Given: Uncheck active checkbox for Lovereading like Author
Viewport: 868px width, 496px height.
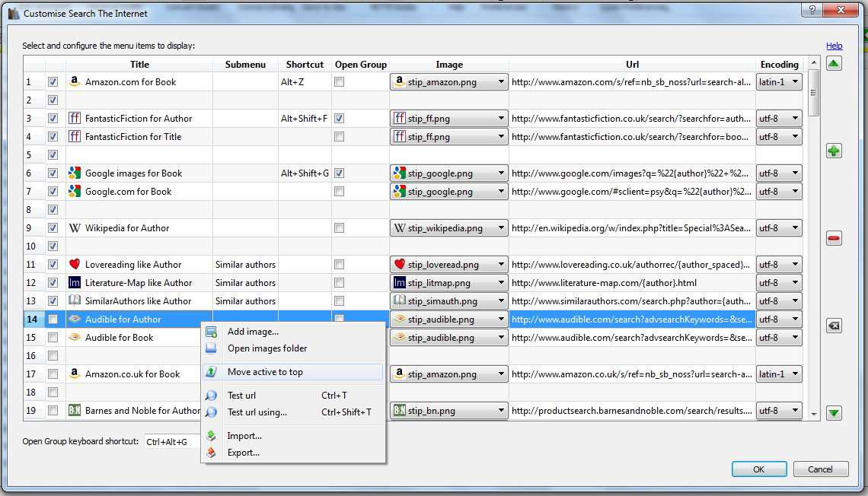Looking at the screenshot, I should [x=53, y=264].
